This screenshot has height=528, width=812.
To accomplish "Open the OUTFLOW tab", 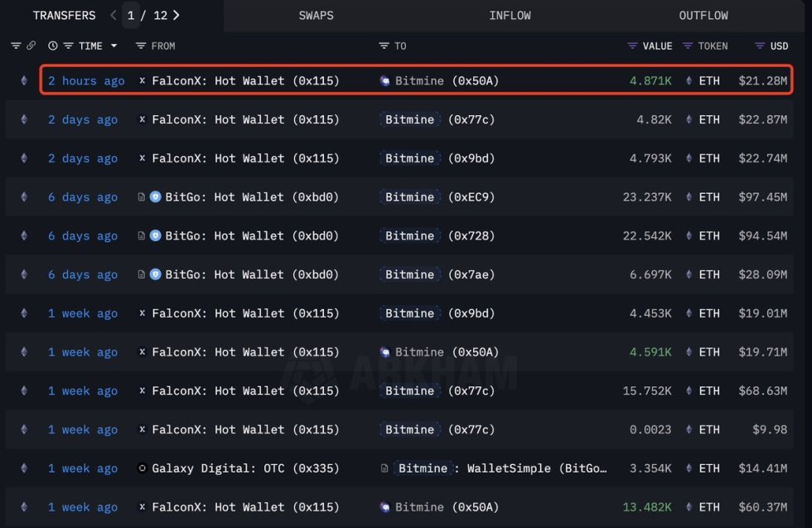I will [703, 15].
